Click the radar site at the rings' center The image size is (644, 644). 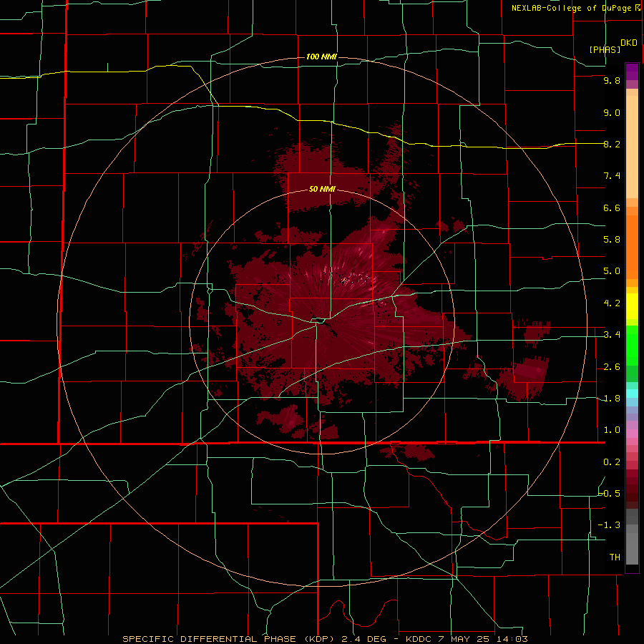click(x=321, y=323)
